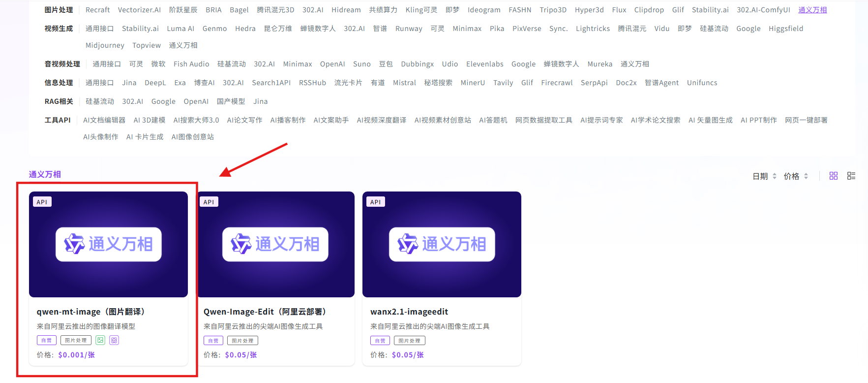868x383 pixels.
Task: Open qwen-mt-image card thumbnail
Action: (x=108, y=244)
